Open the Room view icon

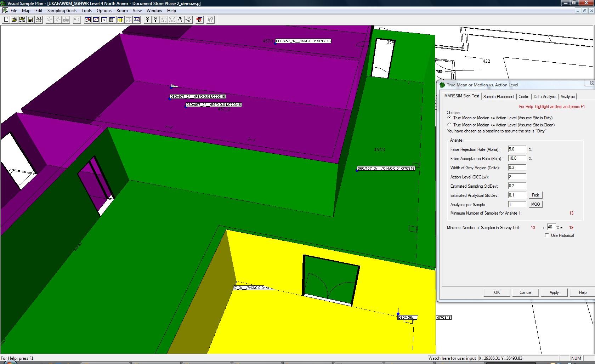click(129, 20)
